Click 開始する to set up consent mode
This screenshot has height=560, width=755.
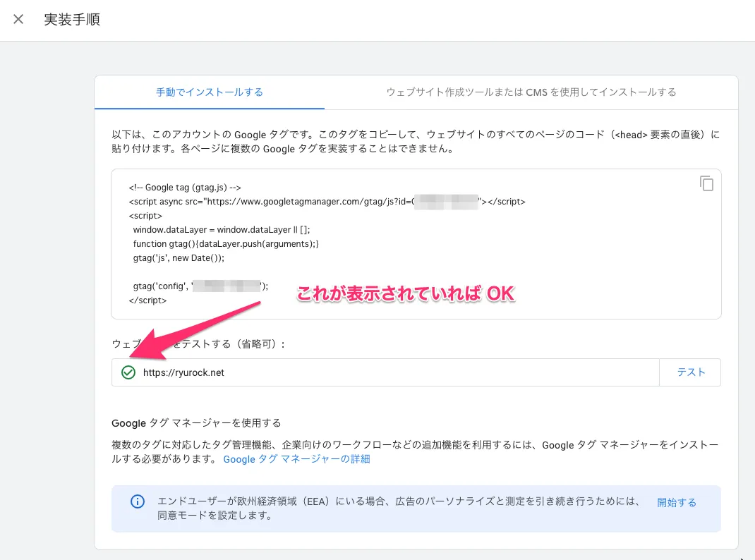(676, 502)
